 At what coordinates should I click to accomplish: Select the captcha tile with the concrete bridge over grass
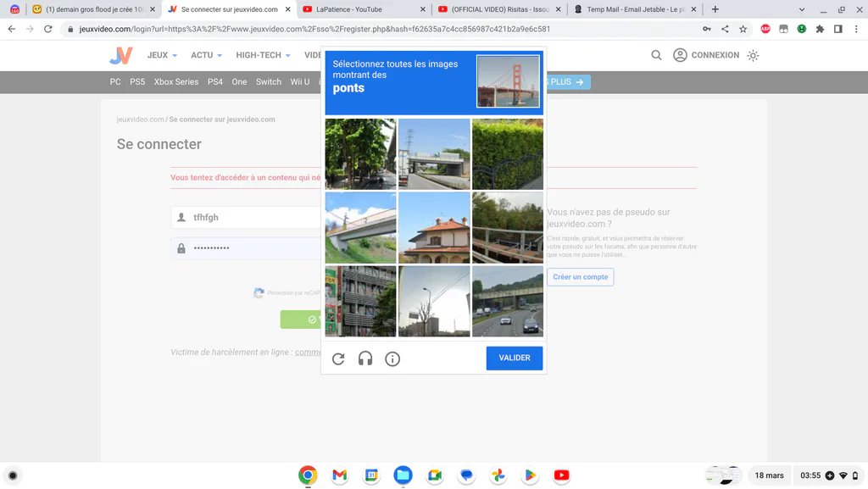click(x=360, y=227)
